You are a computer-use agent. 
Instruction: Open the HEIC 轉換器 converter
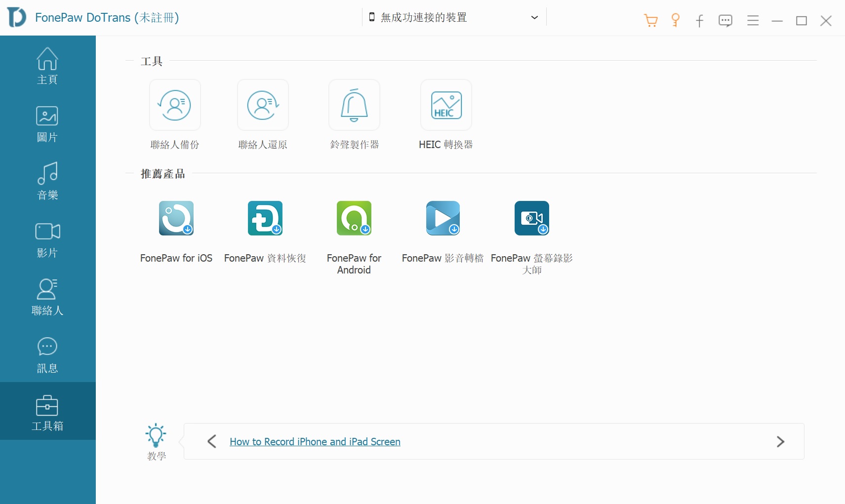click(x=446, y=105)
